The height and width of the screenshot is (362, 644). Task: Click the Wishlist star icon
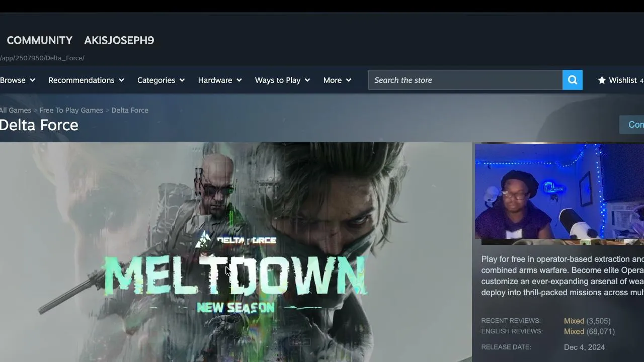pyautogui.click(x=602, y=80)
